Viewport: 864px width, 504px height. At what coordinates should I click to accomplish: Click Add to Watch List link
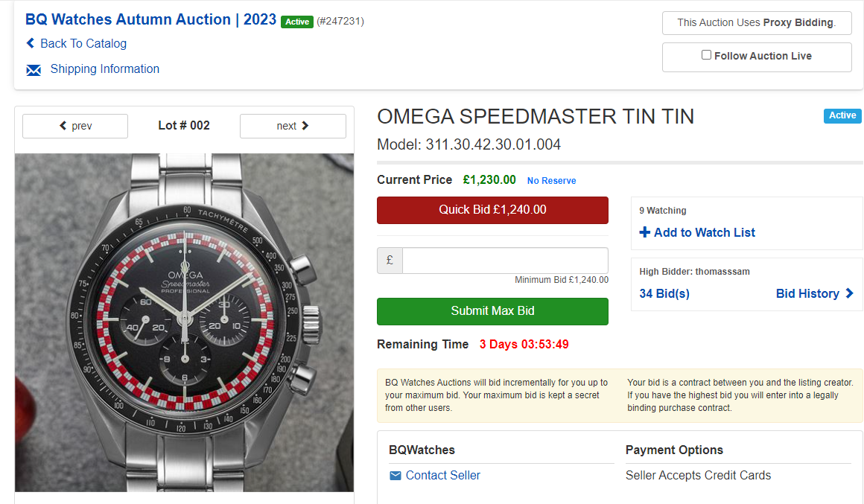tap(705, 232)
